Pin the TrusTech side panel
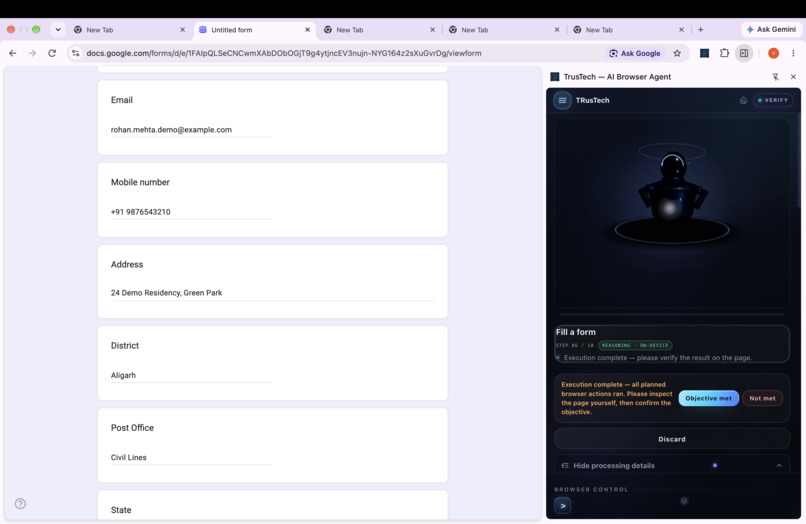The height and width of the screenshot is (524, 806). pos(775,77)
